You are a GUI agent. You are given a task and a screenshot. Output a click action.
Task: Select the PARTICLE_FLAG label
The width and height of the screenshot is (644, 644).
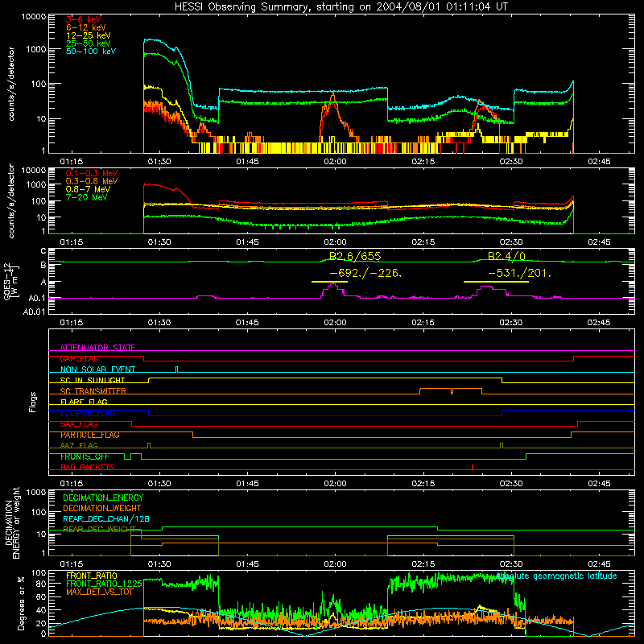coord(90,435)
